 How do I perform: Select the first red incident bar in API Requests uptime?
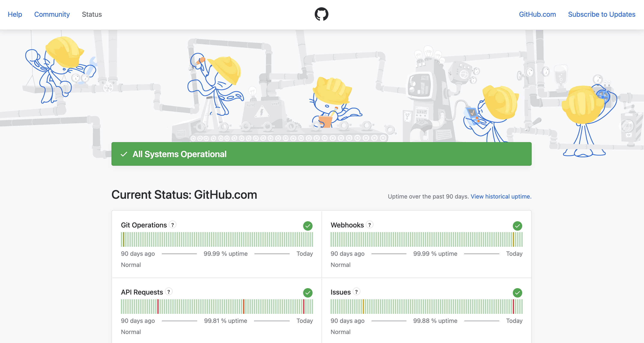158,307
